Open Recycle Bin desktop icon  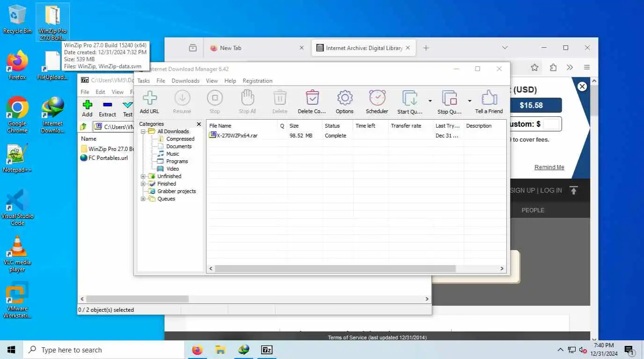17,20
